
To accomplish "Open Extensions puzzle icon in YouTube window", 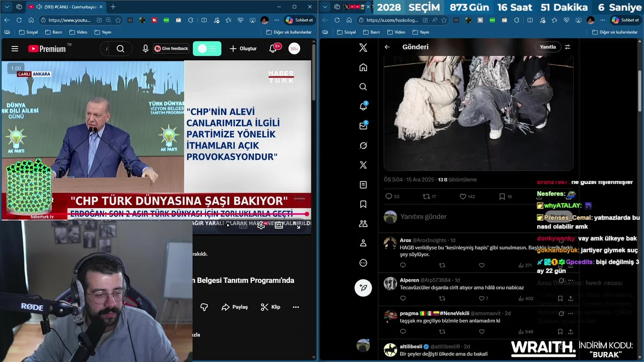I will pos(191,20).
